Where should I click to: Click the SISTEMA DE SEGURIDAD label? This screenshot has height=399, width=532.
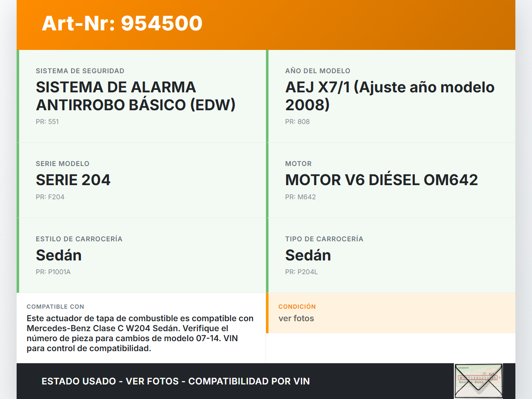80,71
